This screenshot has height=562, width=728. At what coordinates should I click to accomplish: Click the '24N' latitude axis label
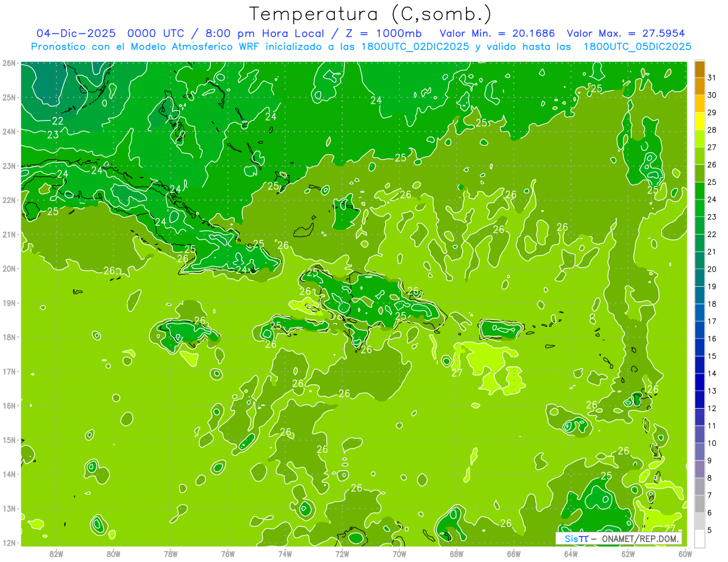tap(8, 132)
